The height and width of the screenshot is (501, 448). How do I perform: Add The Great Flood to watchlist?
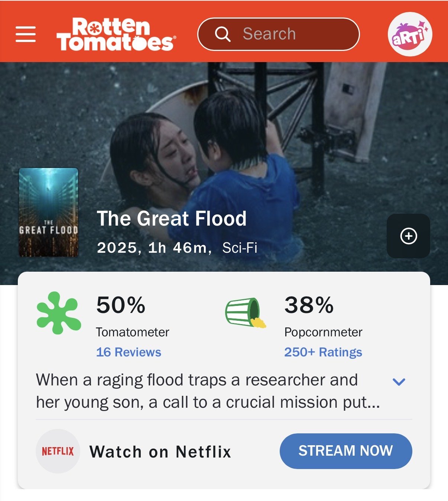(408, 236)
